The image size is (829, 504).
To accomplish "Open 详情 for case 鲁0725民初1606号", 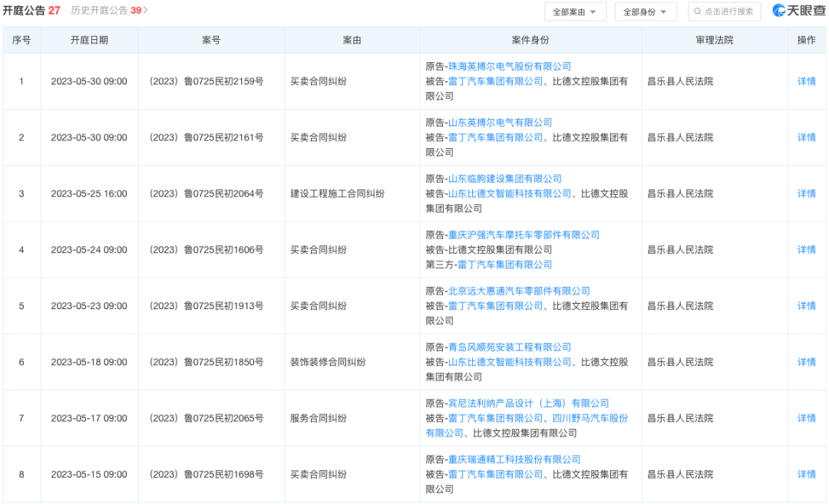I will 806,250.
